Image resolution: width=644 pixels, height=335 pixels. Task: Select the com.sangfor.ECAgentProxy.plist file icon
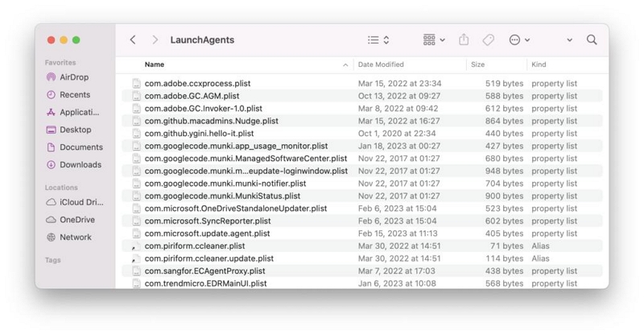tap(136, 271)
